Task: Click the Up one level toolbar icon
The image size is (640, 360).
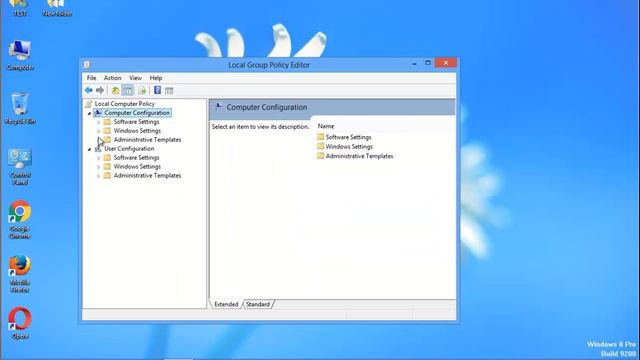Action: coord(116,90)
